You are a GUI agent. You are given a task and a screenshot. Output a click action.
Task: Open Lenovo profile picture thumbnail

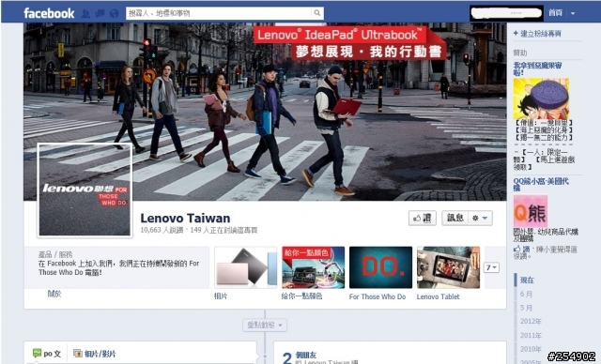[x=85, y=190]
